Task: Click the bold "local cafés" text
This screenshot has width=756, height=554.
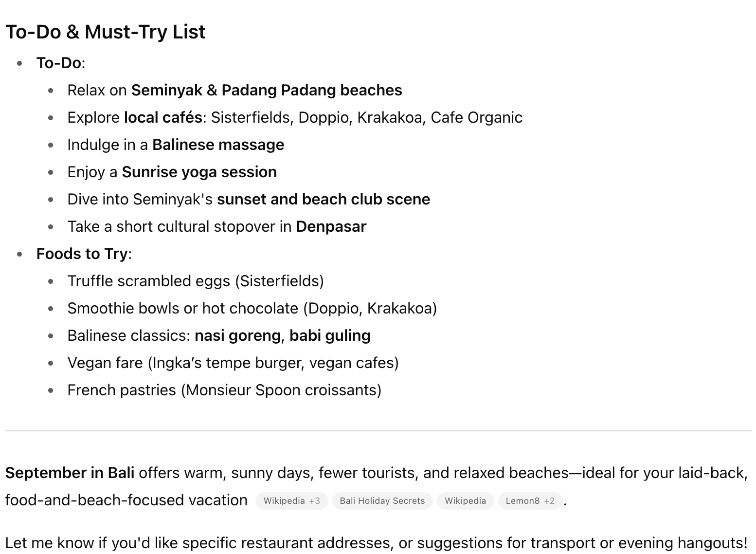Action: [163, 117]
